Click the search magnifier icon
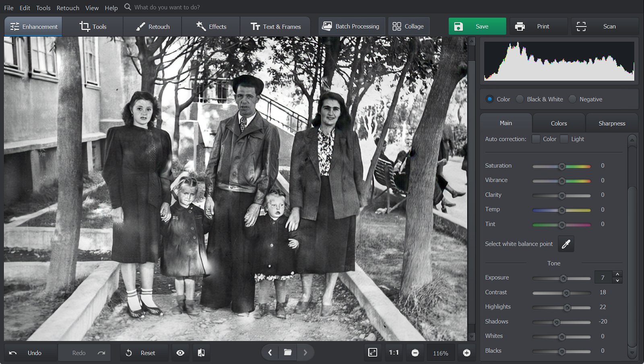644x364 pixels. (x=128, y=7)
